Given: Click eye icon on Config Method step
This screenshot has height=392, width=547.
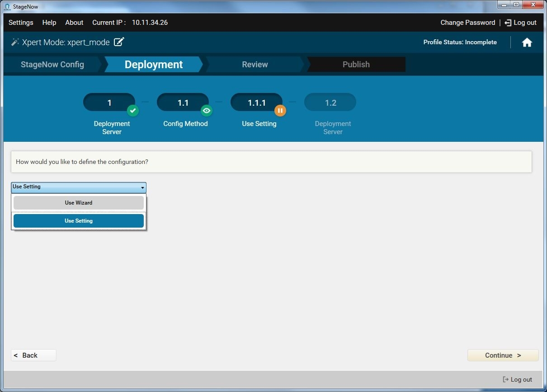Looking at the screenshot, I should (207, 110).
